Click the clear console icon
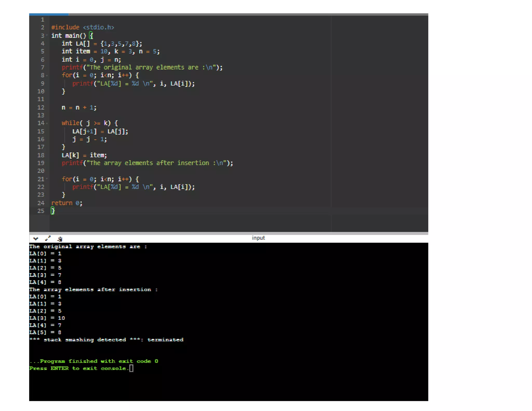This screenshot has width=532, height=411. (x=60, y=239)
